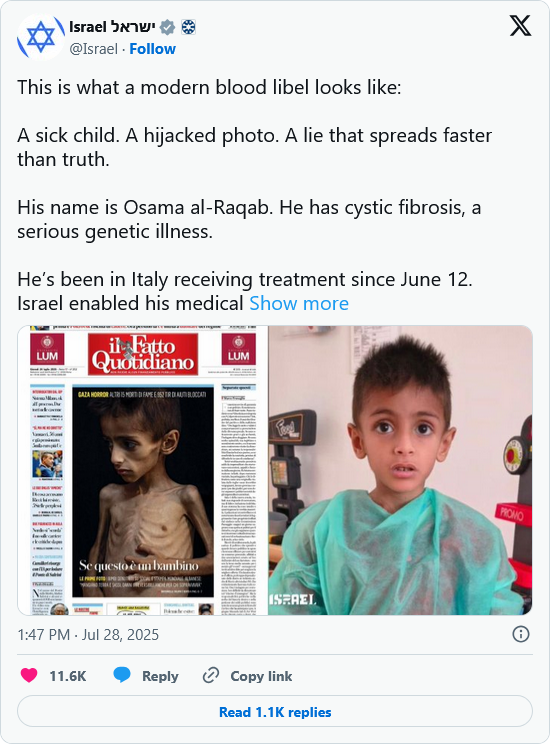Click the verified checkmark badge

[167, 28]
